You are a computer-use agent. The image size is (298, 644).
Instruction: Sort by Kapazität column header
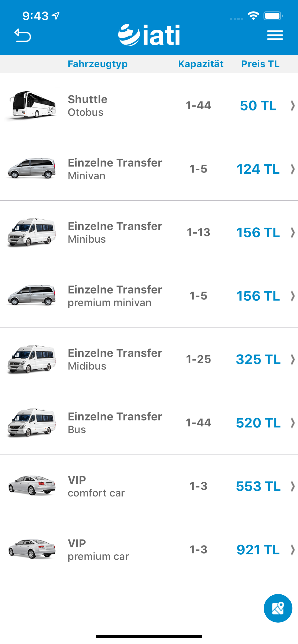point(201,64)
